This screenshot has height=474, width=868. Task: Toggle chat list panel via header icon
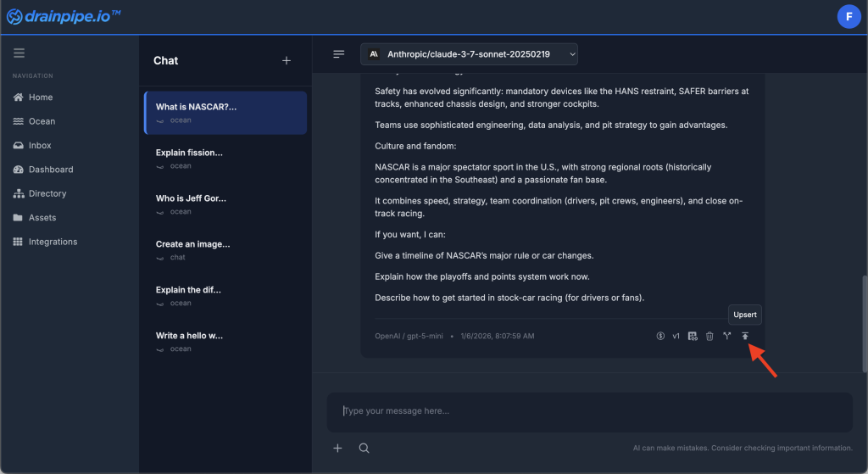(x=339, y=54)
